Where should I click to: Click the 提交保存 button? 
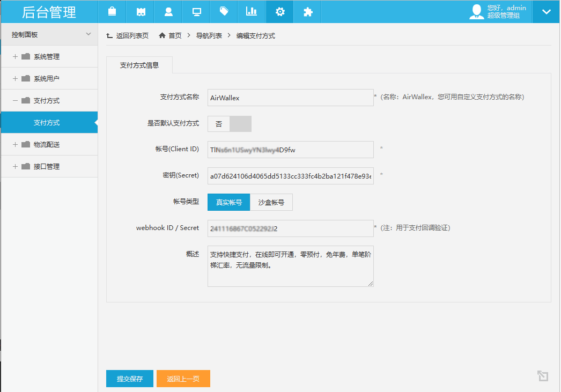129,379
